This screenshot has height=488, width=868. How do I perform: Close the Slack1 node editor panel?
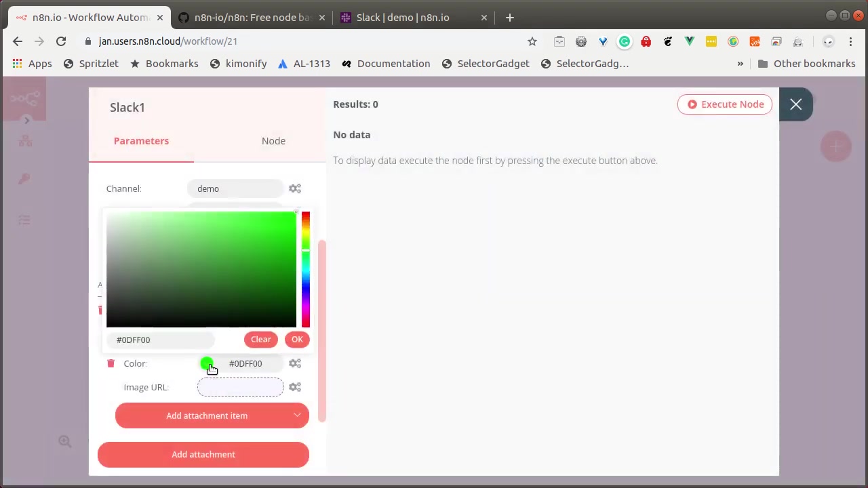tap(795, 104)
